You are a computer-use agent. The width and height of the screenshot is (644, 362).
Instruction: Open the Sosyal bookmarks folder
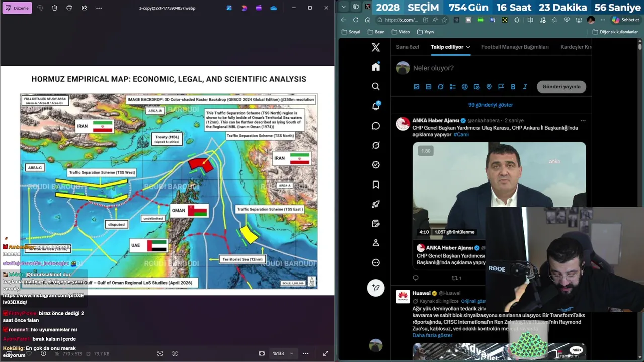[351, 32]
